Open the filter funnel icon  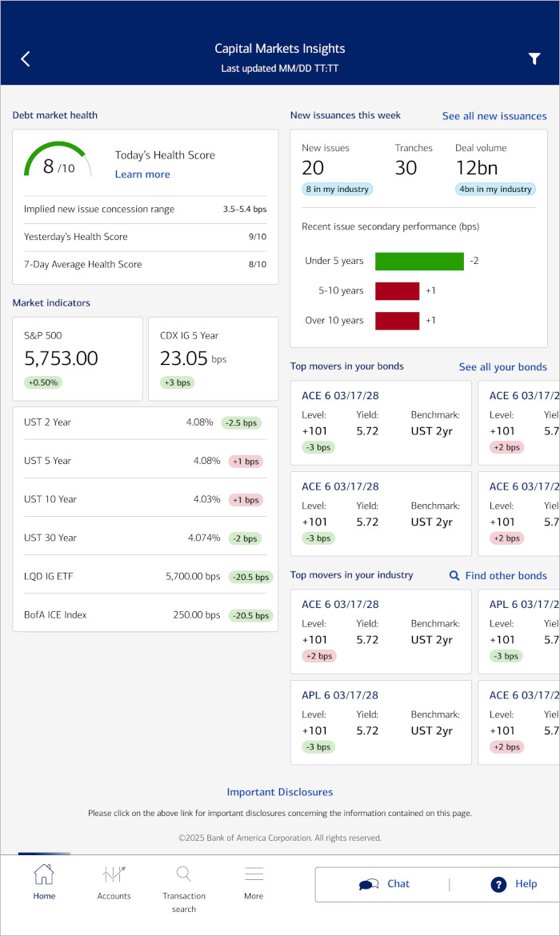(x=534, y=58)
